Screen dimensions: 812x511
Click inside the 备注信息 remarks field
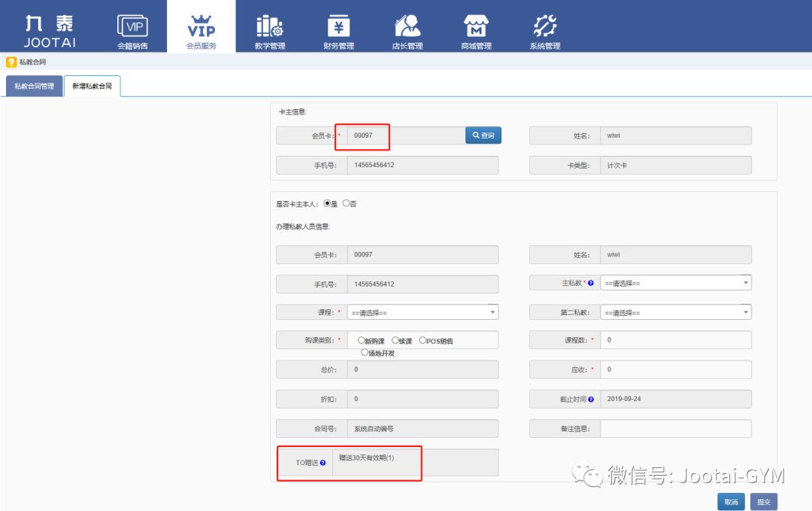[x=677, y=428]
